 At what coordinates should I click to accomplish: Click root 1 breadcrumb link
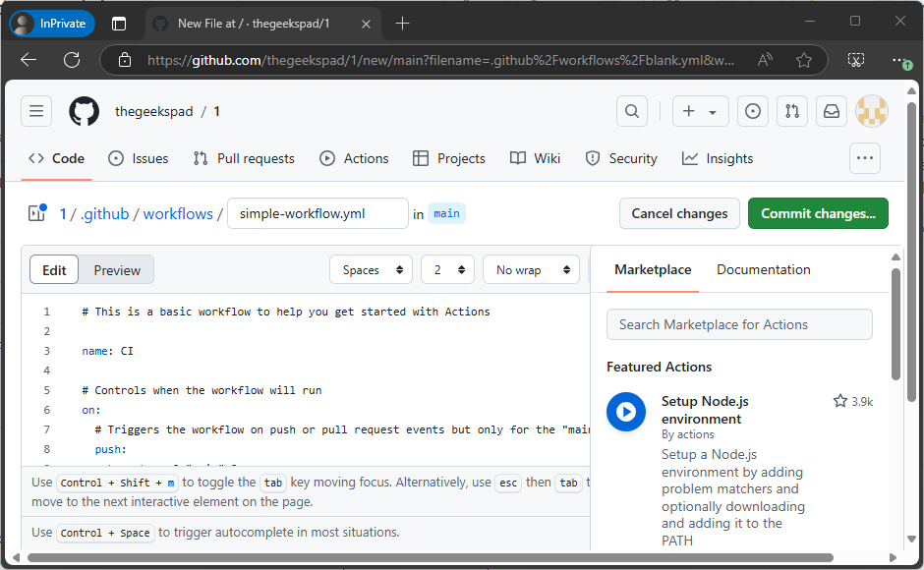point(63,213)
